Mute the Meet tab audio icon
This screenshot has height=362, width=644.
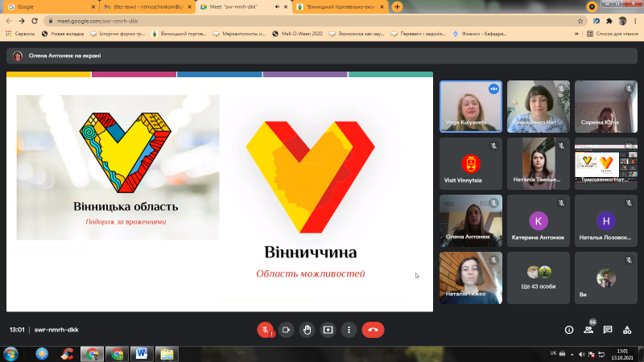pos(277,6)
